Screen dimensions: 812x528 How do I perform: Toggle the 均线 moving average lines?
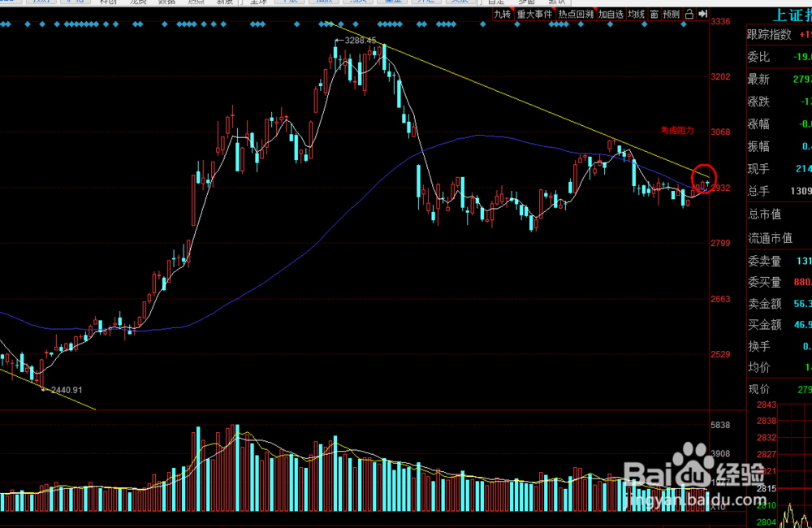(636, 15)
